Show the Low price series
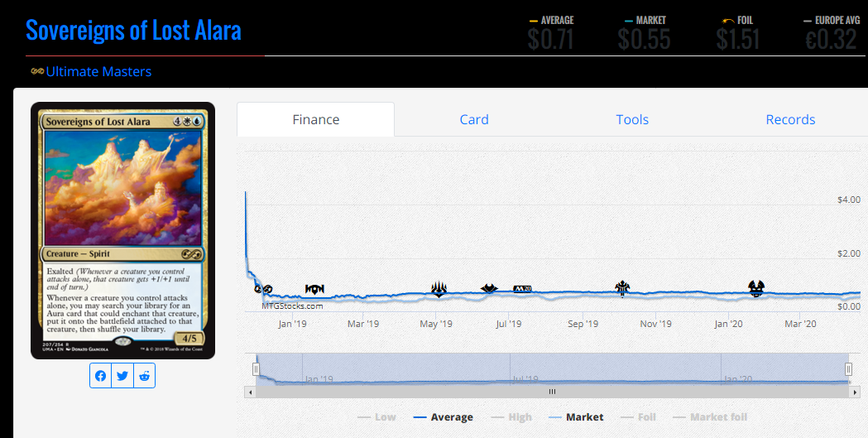 tap(377, 417)
